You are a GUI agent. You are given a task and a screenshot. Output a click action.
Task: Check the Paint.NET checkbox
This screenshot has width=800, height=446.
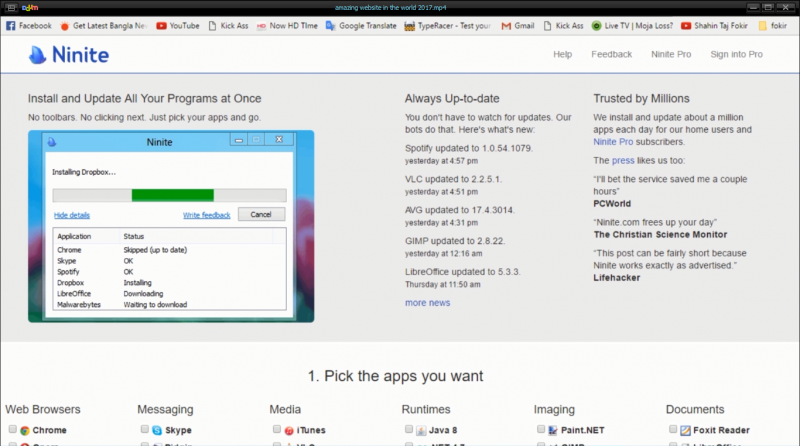pyautogui.click(x=541, y=429)
